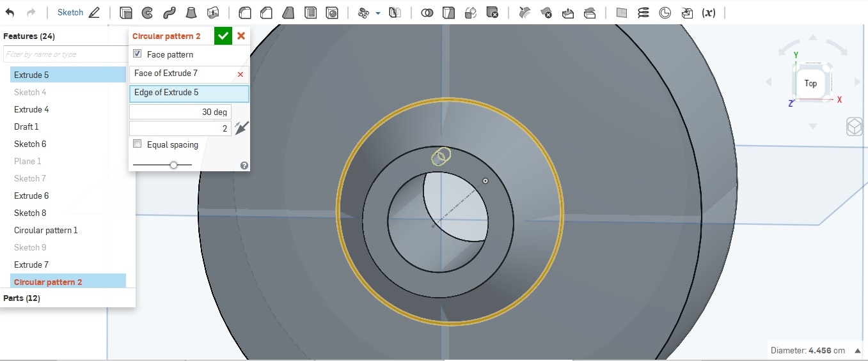
Task: Select the Replace face tool icon
Action: click(590, 13)
